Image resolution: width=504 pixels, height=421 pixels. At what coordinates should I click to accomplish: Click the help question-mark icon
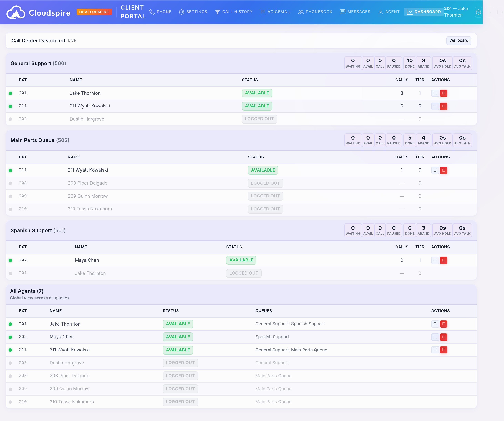point(478,12)
